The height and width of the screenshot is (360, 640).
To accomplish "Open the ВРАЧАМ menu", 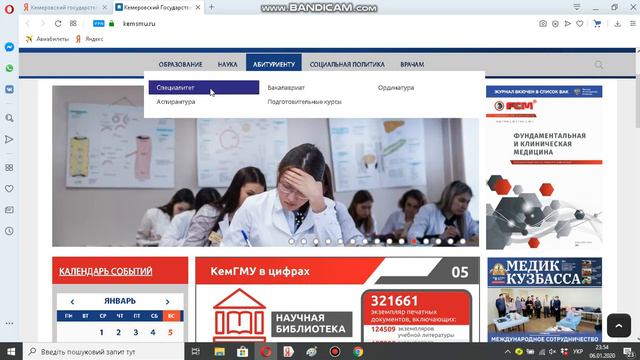I will (412, 64).
